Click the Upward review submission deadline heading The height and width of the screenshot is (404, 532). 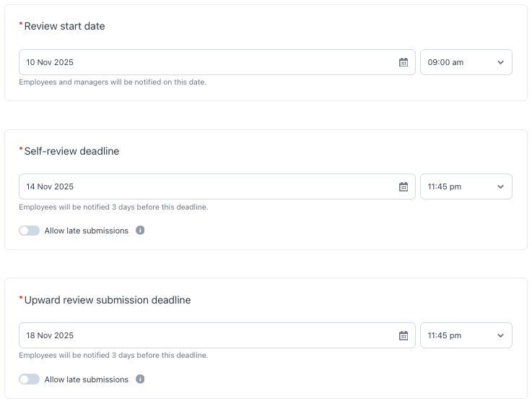pyautogui.click(x=108, y=300)
